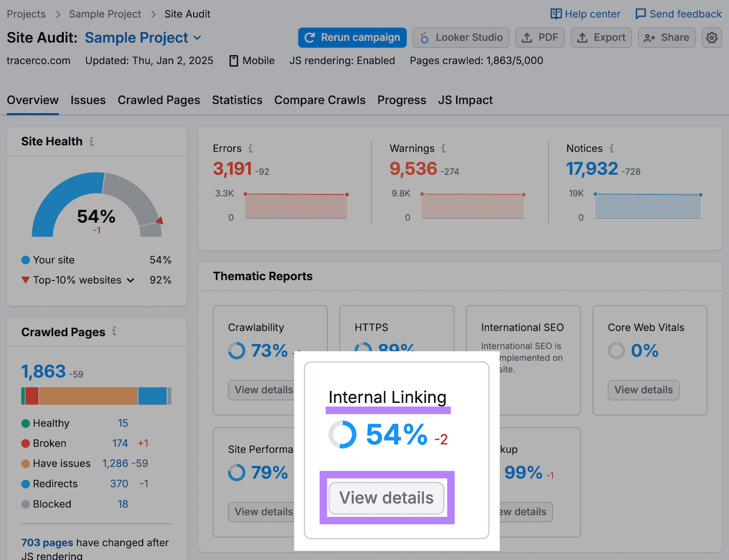The width and height of the screenshot is (729, 560).
Task: Click the Export button
Action: (601, 37)
